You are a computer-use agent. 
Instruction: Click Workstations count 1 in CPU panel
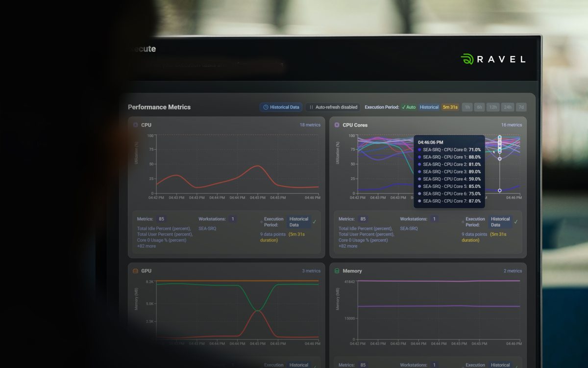(233, 219)
